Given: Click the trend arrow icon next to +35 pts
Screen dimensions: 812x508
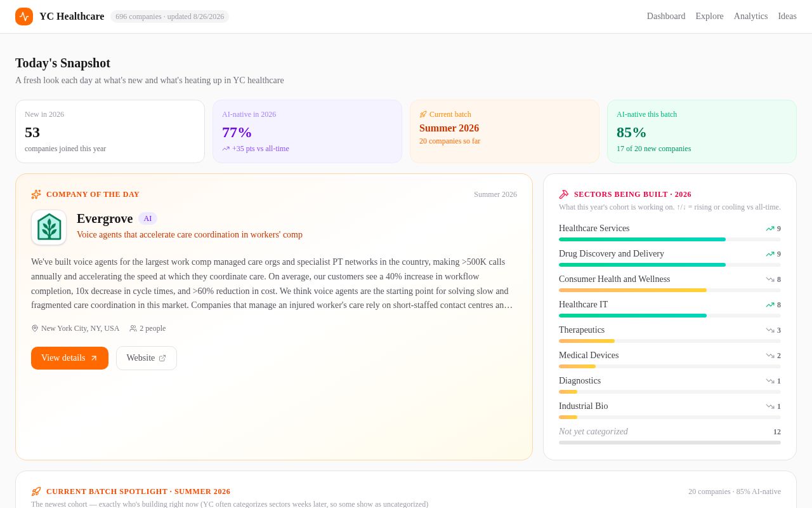Looking at the screenshot, I should 226,149.
